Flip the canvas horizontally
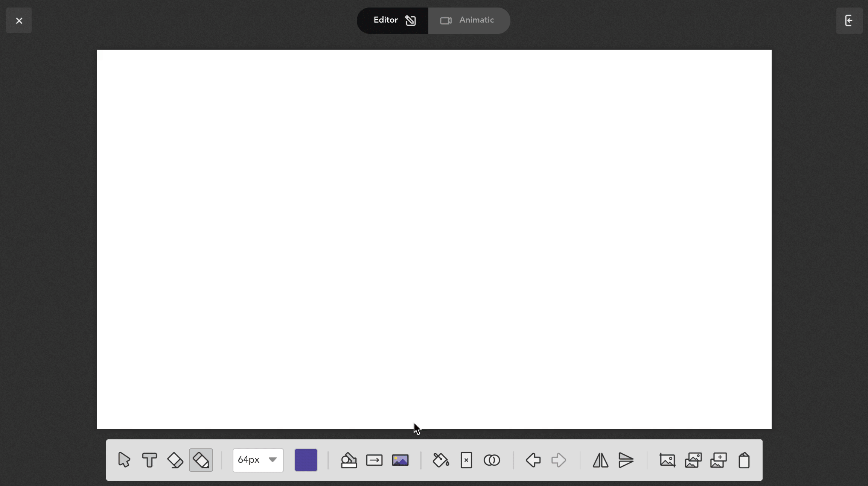This screenshot has width=868, height=486. pos(600,460)
